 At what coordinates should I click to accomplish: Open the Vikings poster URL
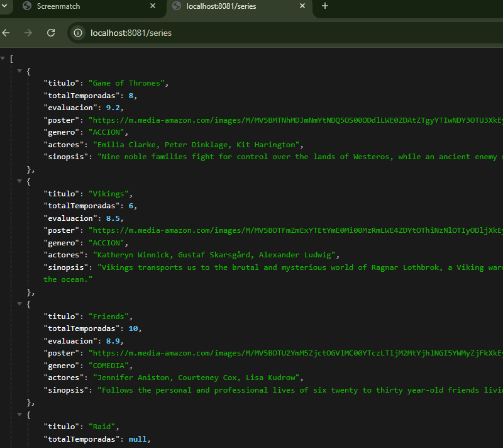tap(296, 230)
